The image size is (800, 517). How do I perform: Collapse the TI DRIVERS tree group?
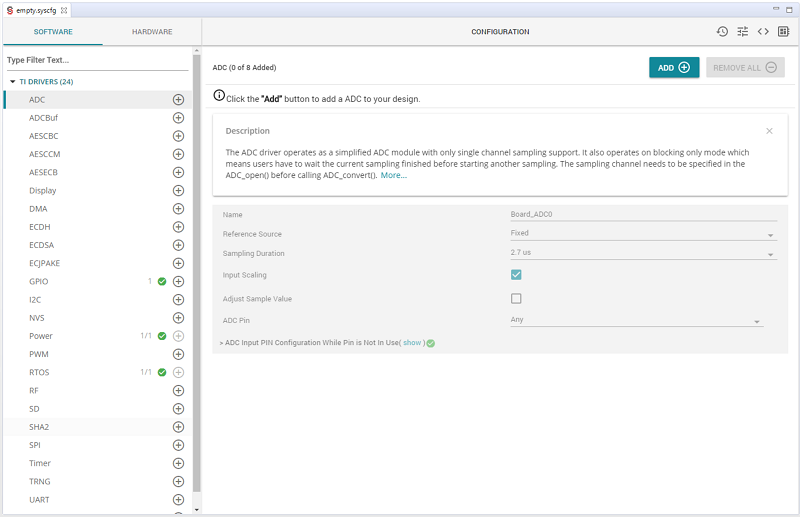12,81
